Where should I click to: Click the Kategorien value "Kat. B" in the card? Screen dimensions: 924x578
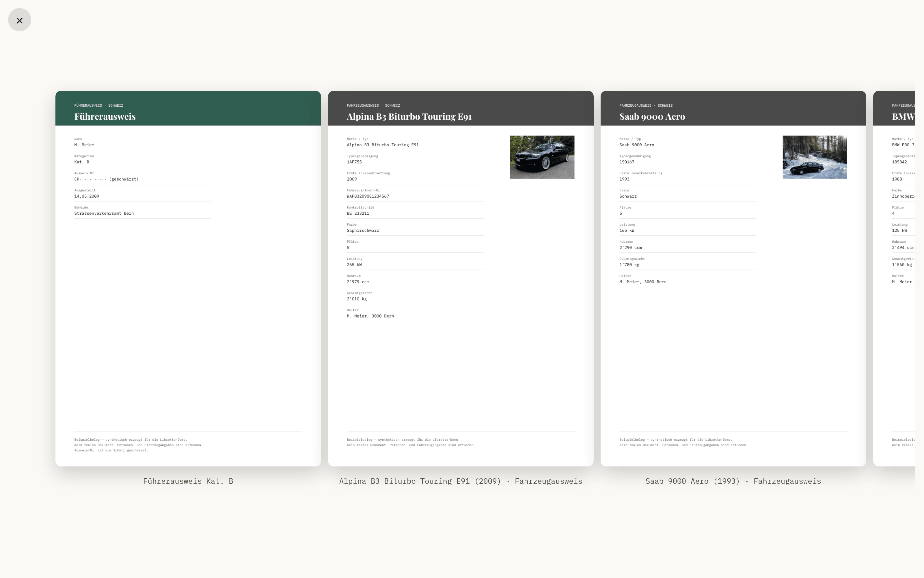(82, 162)
